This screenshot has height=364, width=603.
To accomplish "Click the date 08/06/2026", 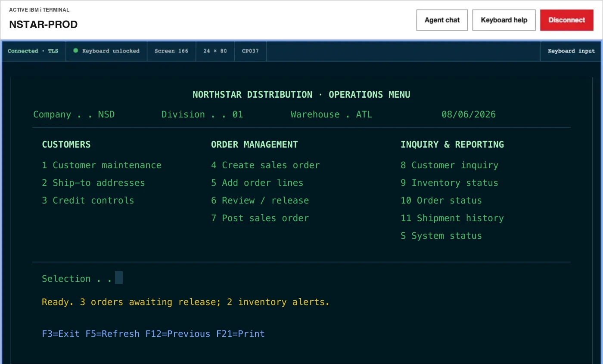I will click(469, 114).
